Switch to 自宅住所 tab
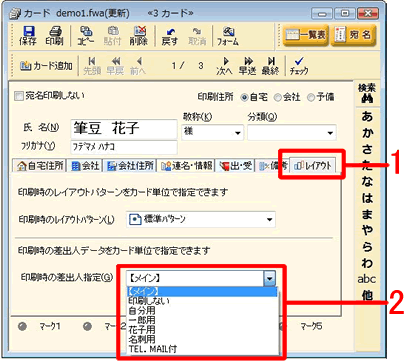The image size is (404, 361). 40,166
